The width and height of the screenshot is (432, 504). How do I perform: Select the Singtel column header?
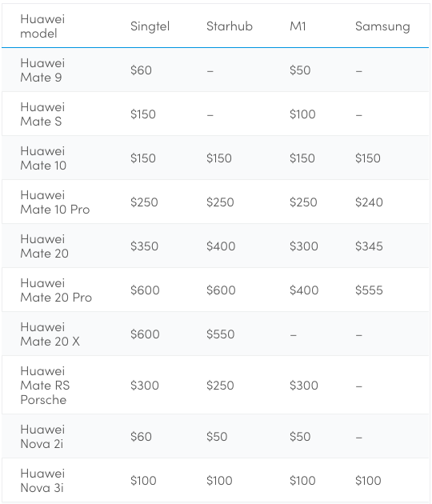(150, 26)
